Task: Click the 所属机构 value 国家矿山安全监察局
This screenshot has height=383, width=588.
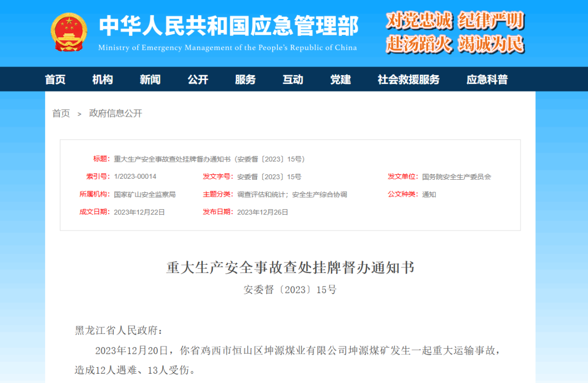Action: (144, 194)
